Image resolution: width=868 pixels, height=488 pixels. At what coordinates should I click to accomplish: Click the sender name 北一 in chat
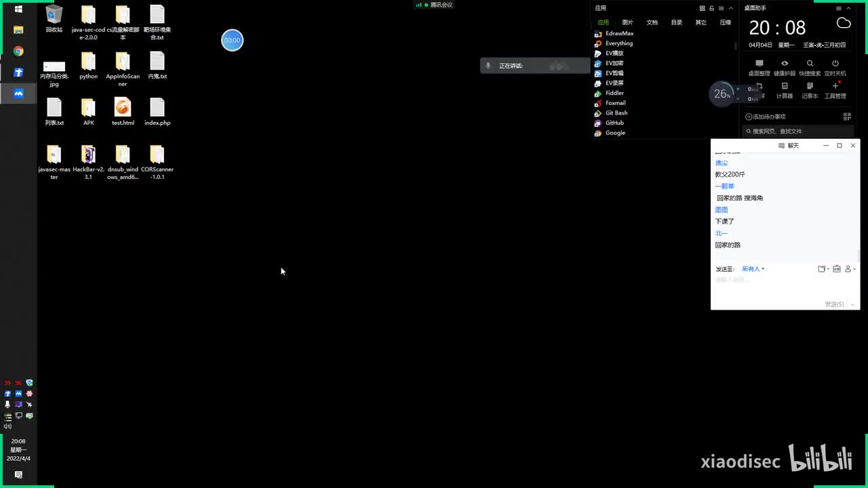[722, 233]
